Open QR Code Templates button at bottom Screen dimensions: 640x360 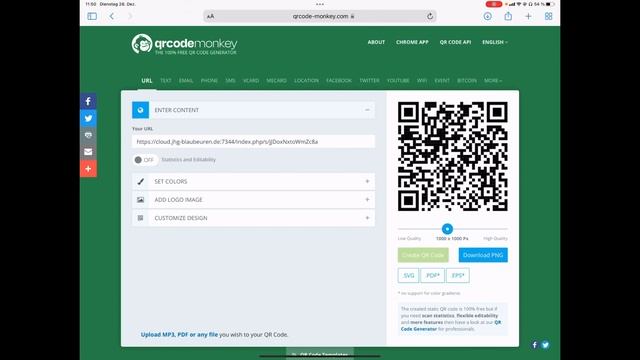point(320,353)
